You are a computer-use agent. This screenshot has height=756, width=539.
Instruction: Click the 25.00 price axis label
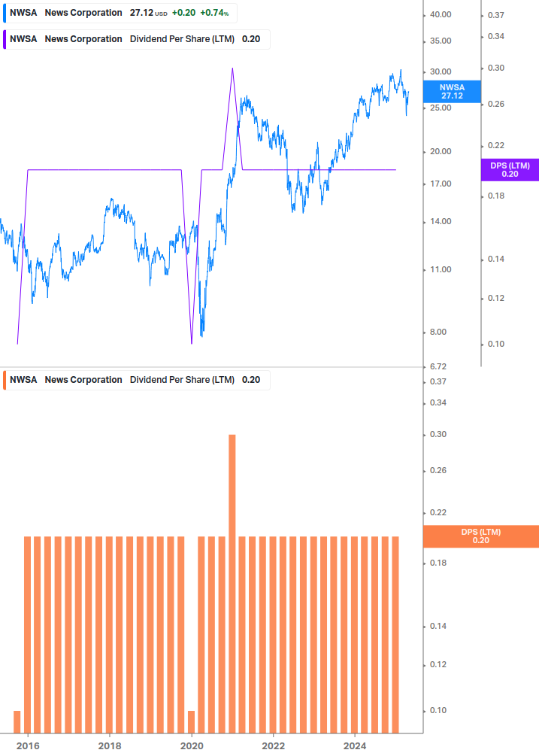pyautogui.click(x=441, y=108)
